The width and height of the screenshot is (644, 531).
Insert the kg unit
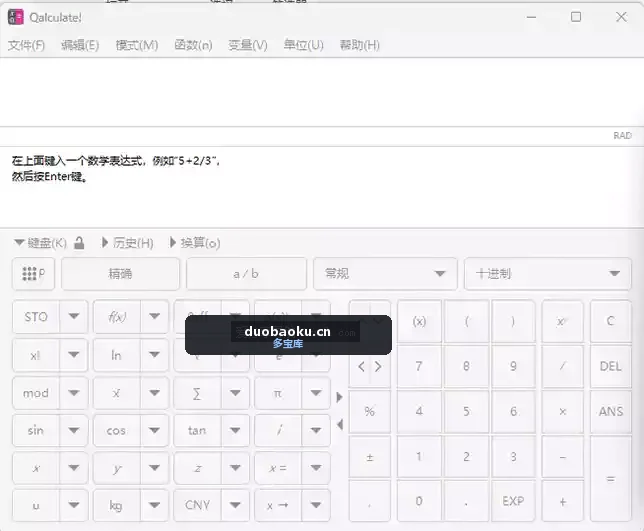[117, 505]
